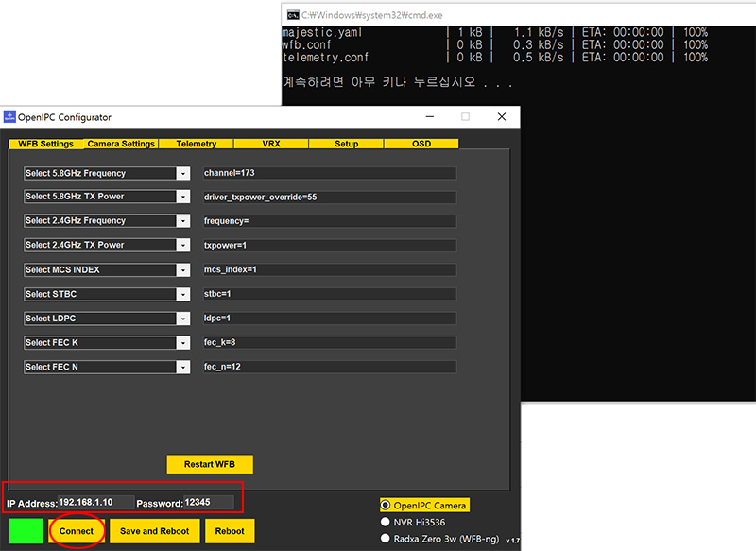
Task: Open the Select 5.8GHz Frequency dropdown
Action: 183,173
